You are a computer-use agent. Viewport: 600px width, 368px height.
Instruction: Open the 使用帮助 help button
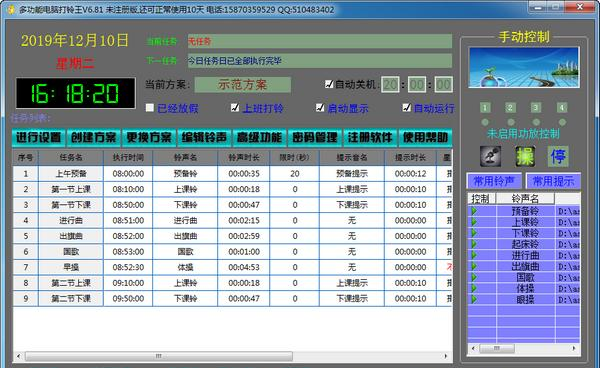425,137
